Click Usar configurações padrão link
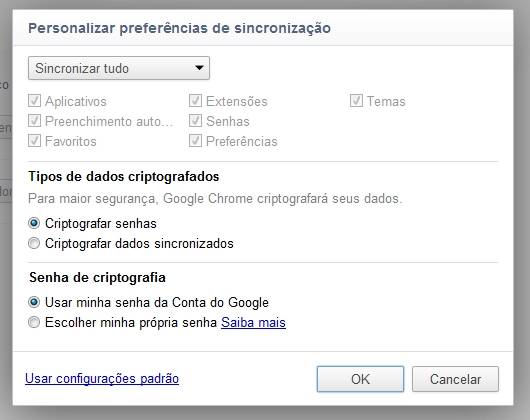The width and height of the screenshot is (530, 420). pyautogui.click(x=102, y=379)
